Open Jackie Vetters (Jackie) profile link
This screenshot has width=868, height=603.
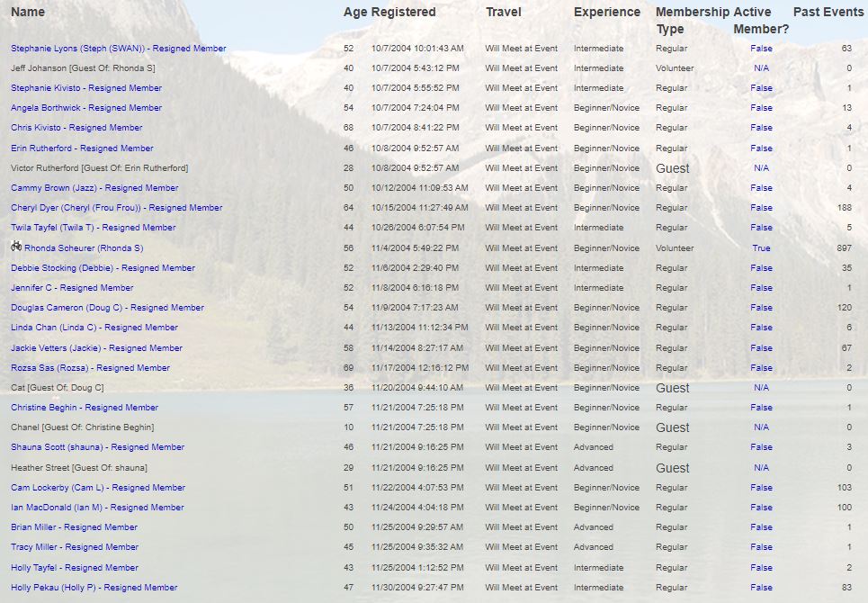point(96,348)
